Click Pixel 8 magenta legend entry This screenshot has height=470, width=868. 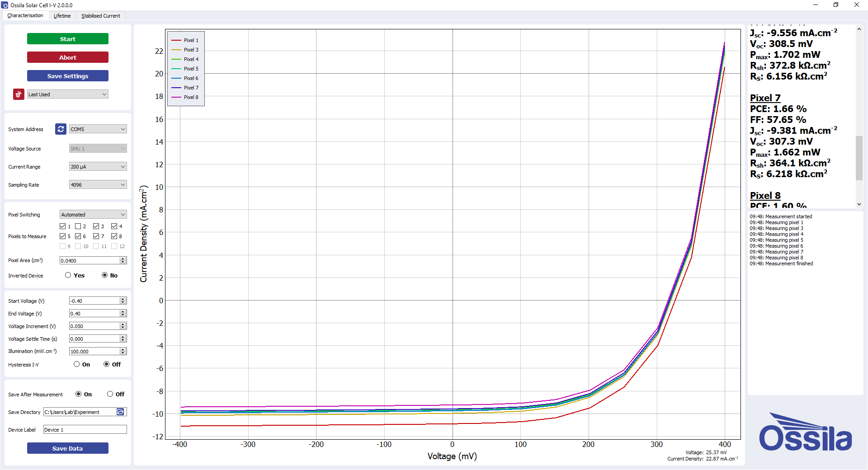(x=185, y=97)
